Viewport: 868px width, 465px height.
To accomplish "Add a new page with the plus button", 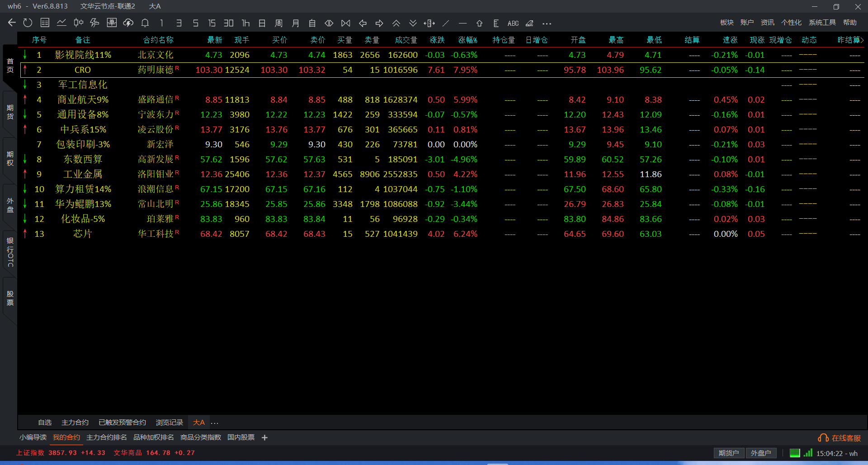I will coord(265,437).
